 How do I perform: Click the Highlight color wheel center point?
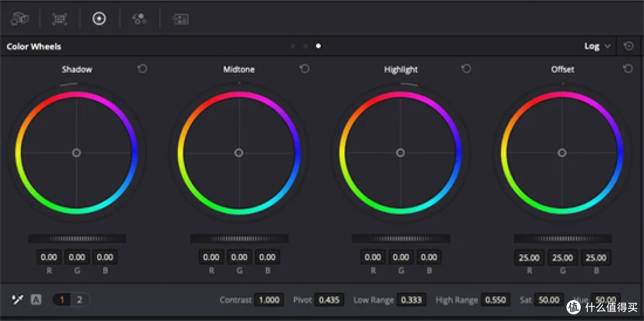401,153
